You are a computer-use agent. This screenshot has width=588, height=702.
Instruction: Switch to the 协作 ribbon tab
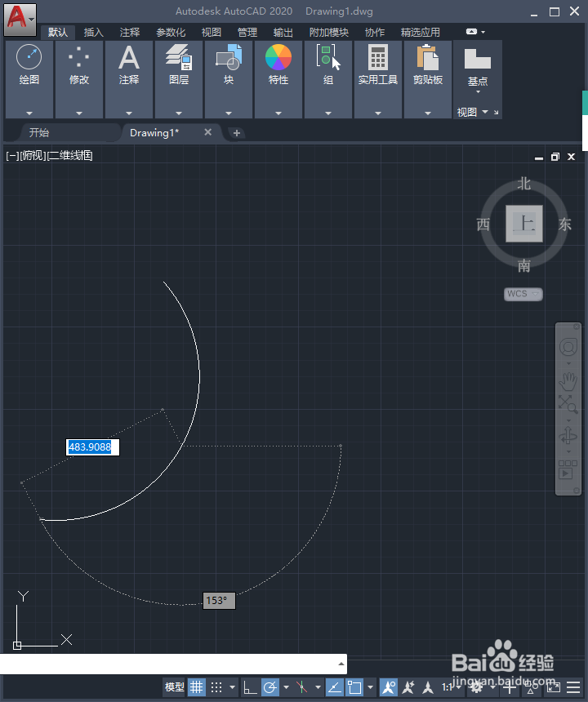click(x=374, y=32)
